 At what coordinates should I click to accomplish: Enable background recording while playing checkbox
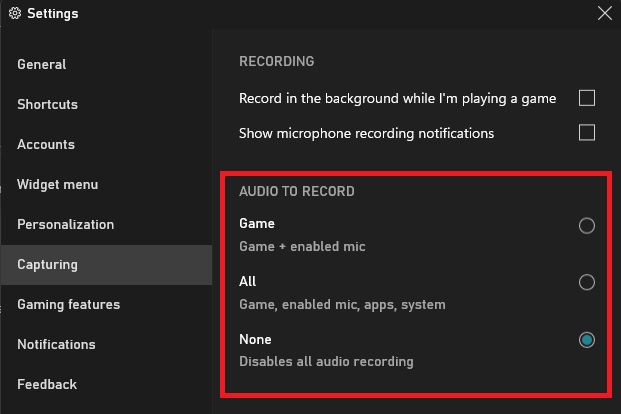point(587,98)
